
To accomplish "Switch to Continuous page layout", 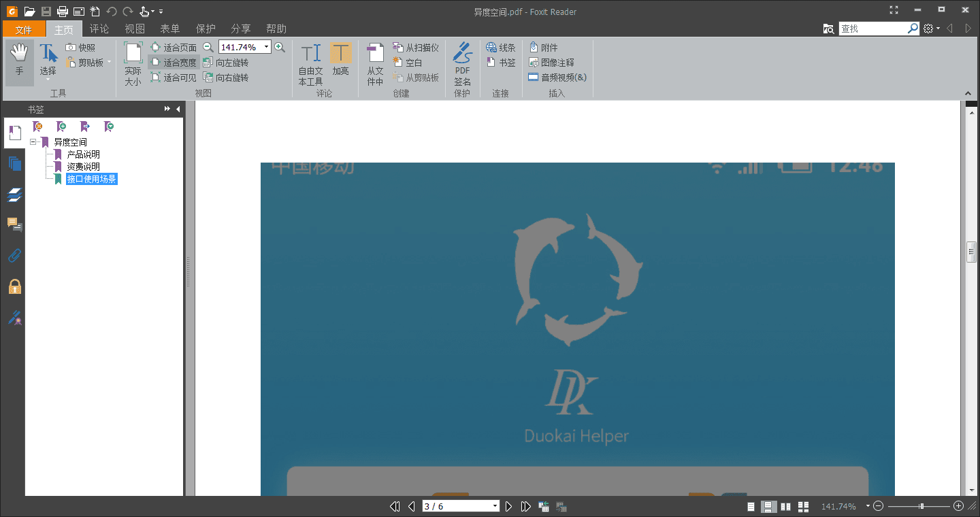I will tap(769, 506).
